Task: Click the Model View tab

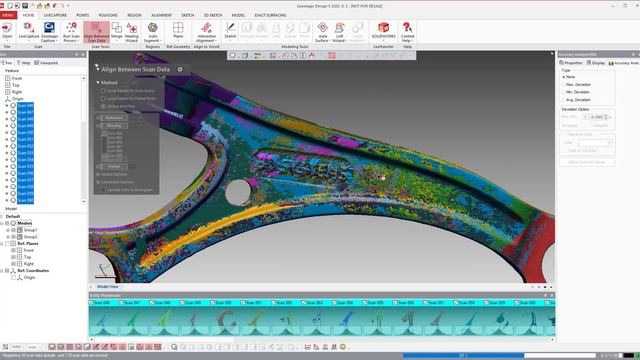Action: click(x=107, y=287)
